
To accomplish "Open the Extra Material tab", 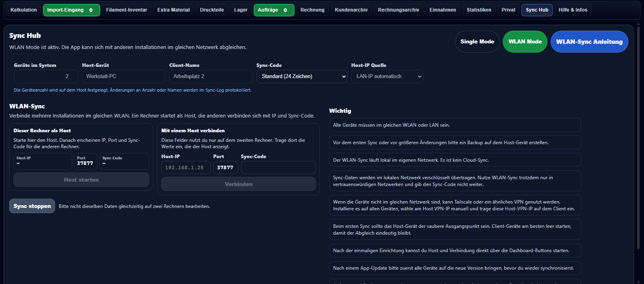I will tap(174, 10).
